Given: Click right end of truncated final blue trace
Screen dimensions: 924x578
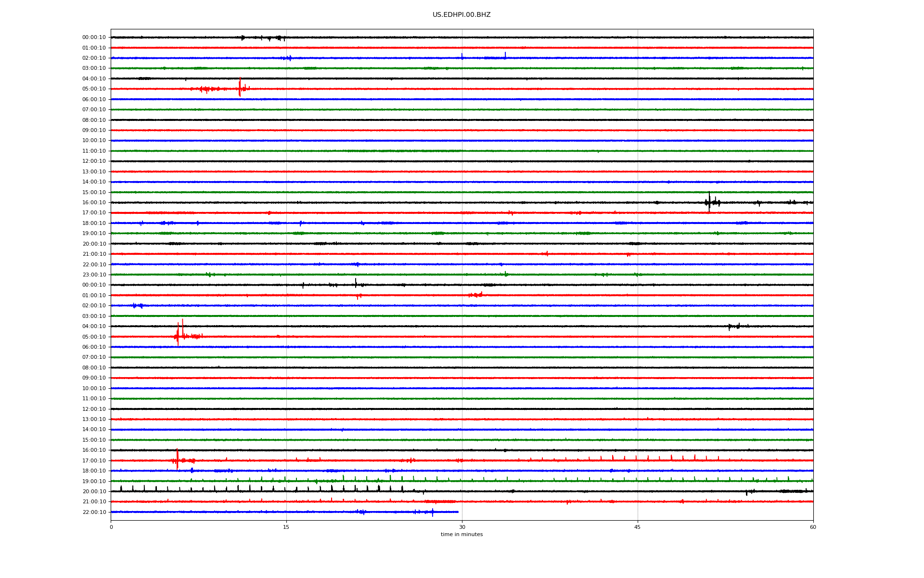Looking at the screenshot, I should [458, 512].
